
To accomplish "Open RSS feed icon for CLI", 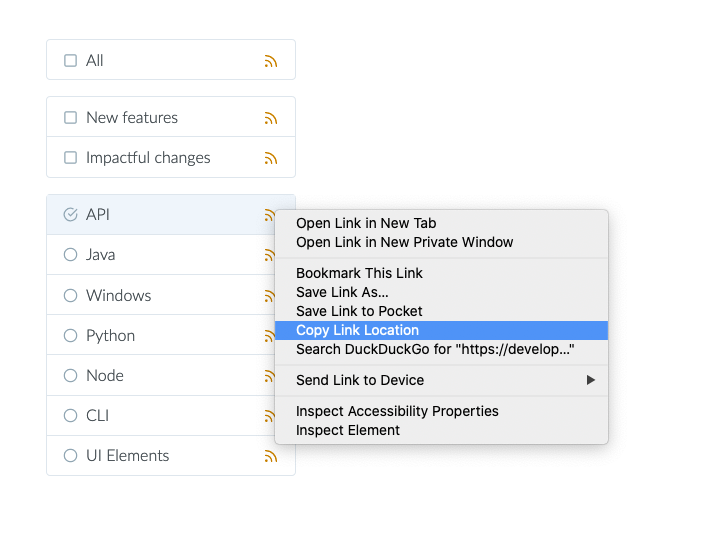I will [269, 416].
